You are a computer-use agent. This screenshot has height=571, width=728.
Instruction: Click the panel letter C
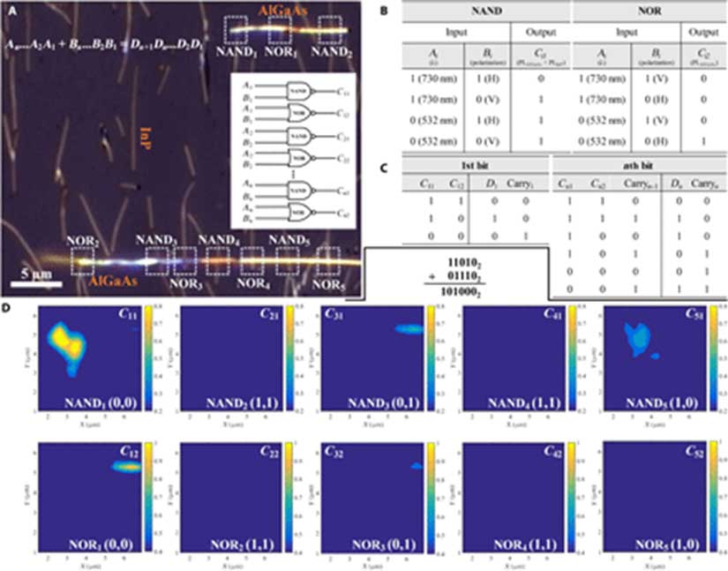[x=384, y=168]
